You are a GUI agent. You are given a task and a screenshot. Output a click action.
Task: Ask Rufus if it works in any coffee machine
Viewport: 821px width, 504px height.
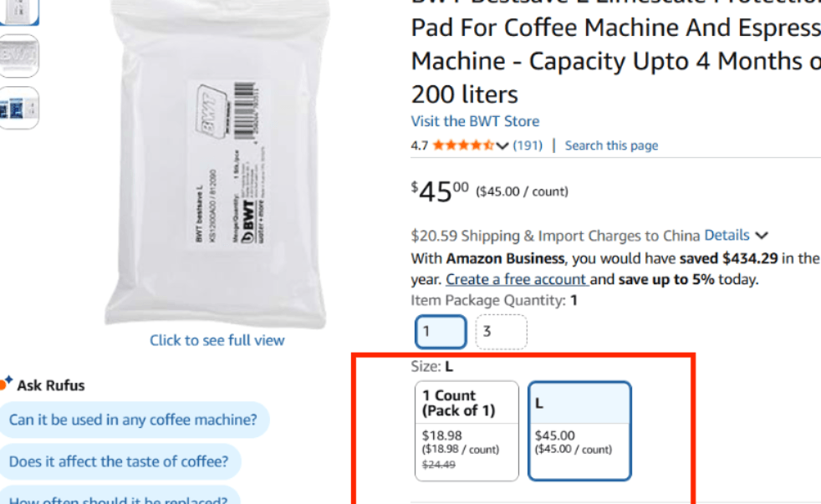pos(133,420)
